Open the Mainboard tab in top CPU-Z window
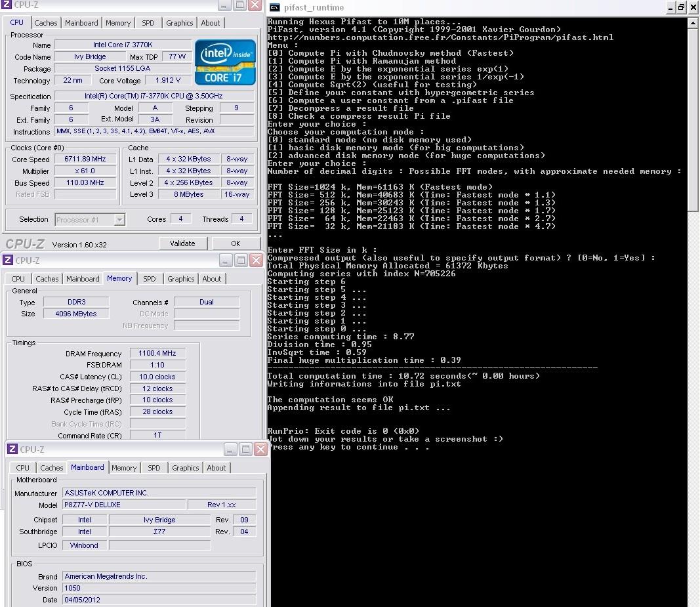Image resolution: width=700 pixels, height=607 pixels. pyautogui.click(x=81, y=23)
